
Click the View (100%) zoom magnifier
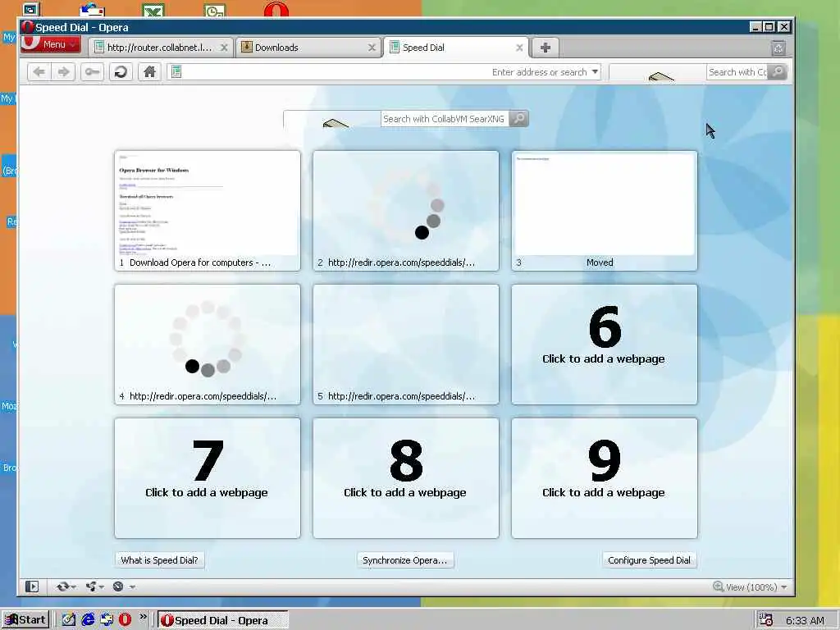click(719, 587)
